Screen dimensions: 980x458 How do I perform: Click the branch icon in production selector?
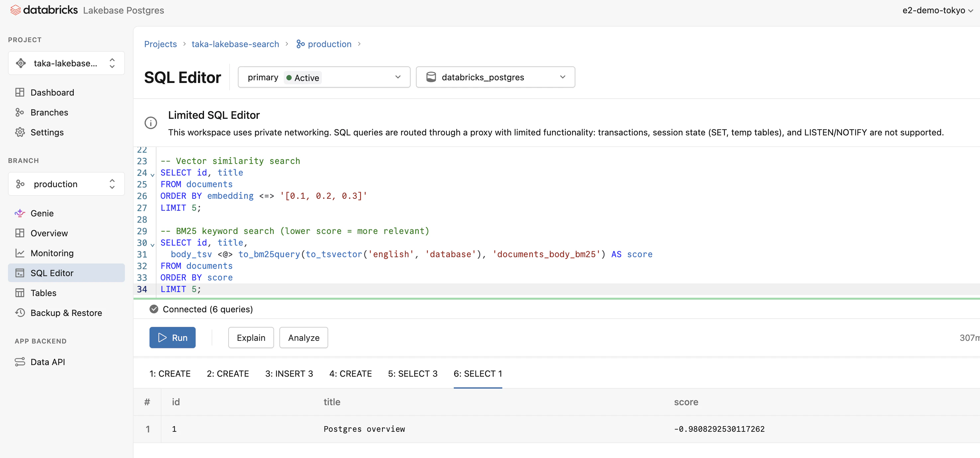pos(20,184)
